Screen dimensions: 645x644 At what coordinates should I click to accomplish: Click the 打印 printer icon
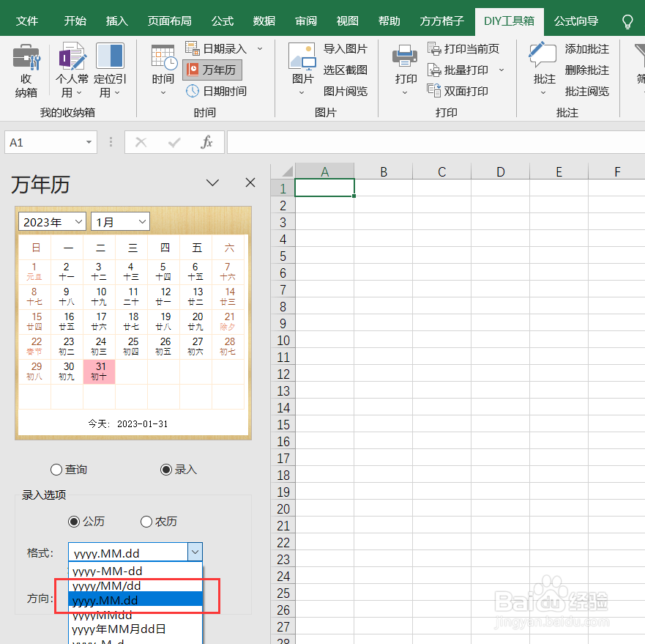(405, 56)
